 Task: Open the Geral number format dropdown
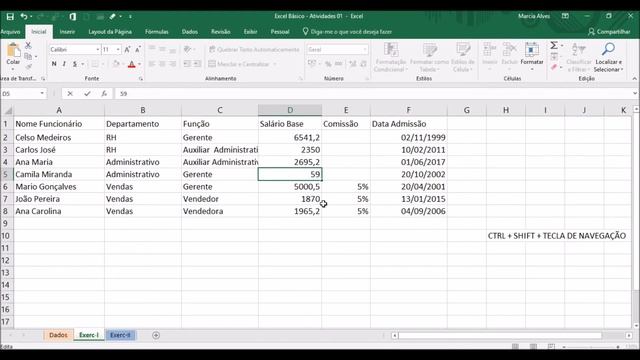pyautogui.click(x=365, y=49)
